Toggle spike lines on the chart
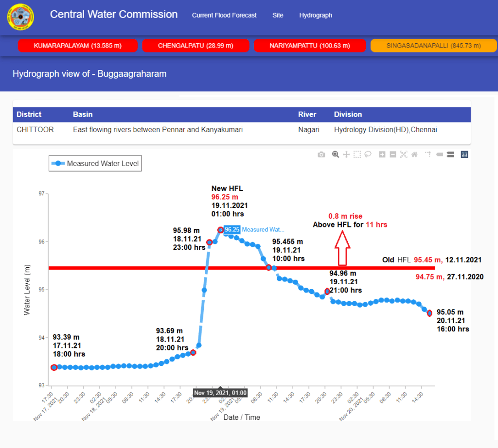 click(x=428, y=155)
